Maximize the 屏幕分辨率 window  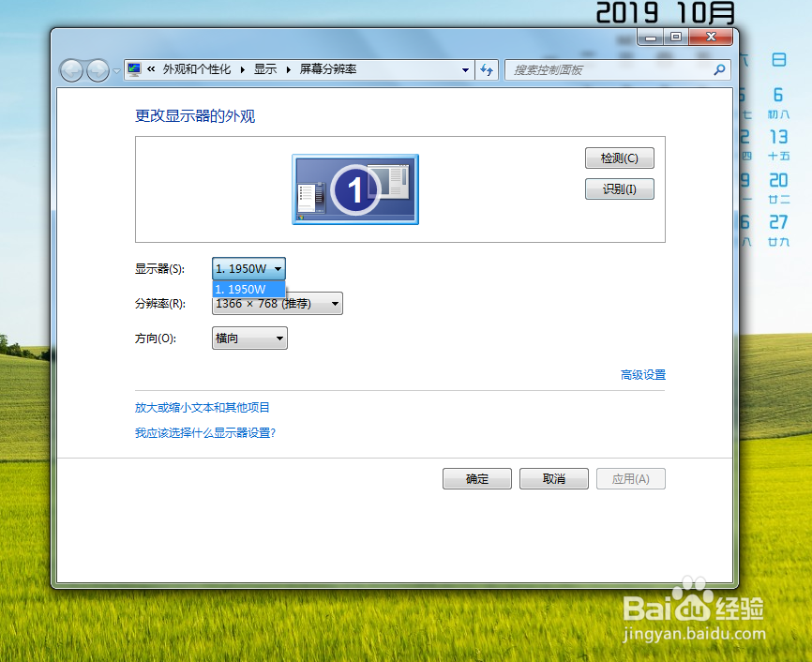[x=676, y=37]
